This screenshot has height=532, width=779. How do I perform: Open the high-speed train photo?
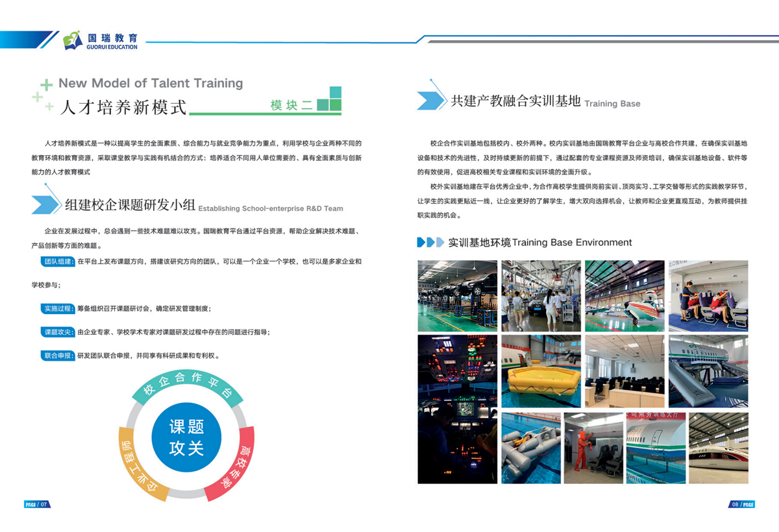click(x=717, y=448)
